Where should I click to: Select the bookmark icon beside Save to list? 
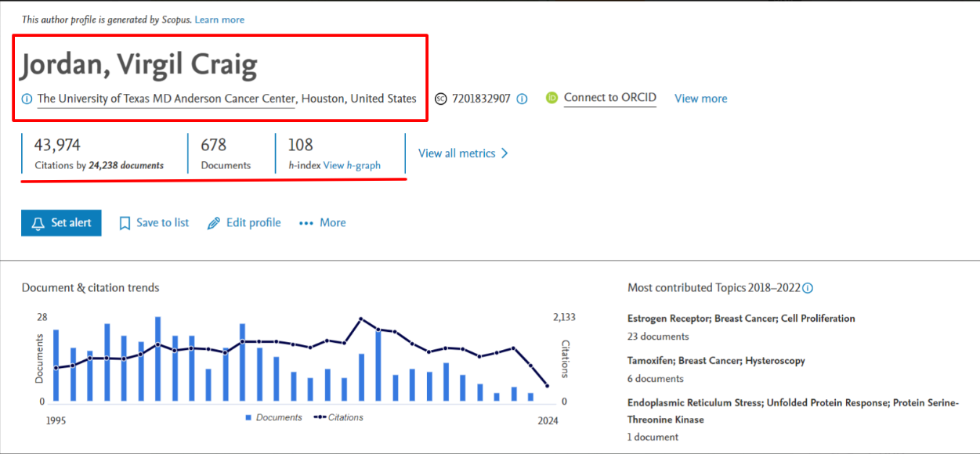125,223
